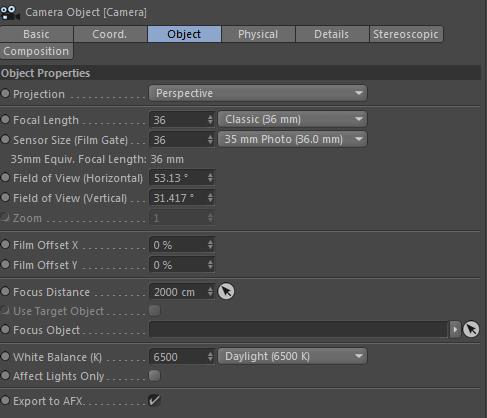This screenshot has width=487, height=418.
Task: Click the Film Offset X animation dot
Action: coord(5,244)
